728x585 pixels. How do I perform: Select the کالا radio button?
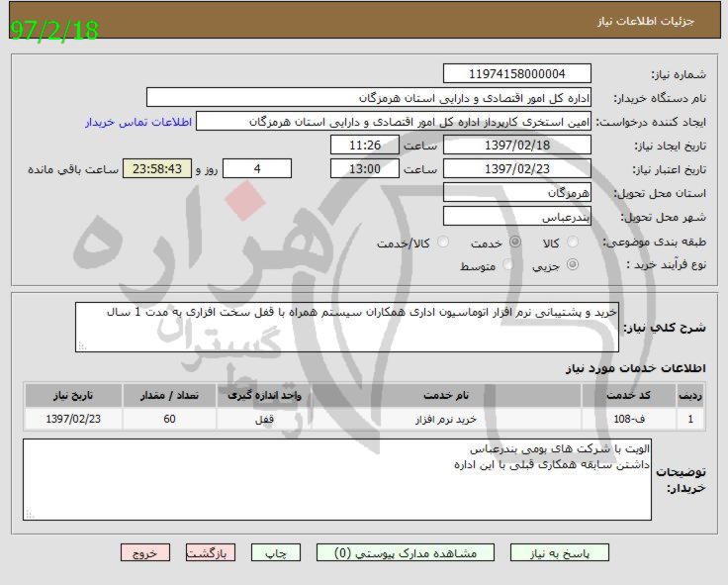573,242
